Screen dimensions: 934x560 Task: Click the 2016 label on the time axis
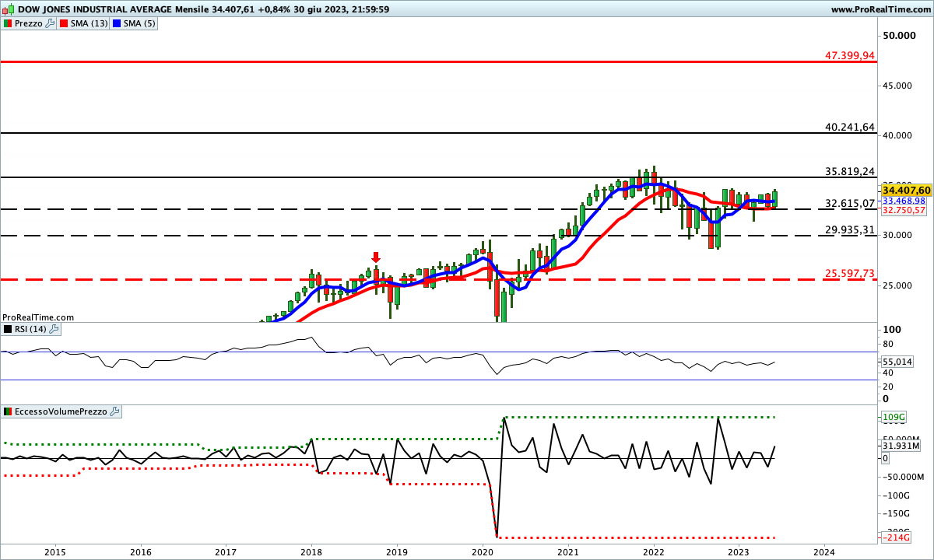pos(141,552)
